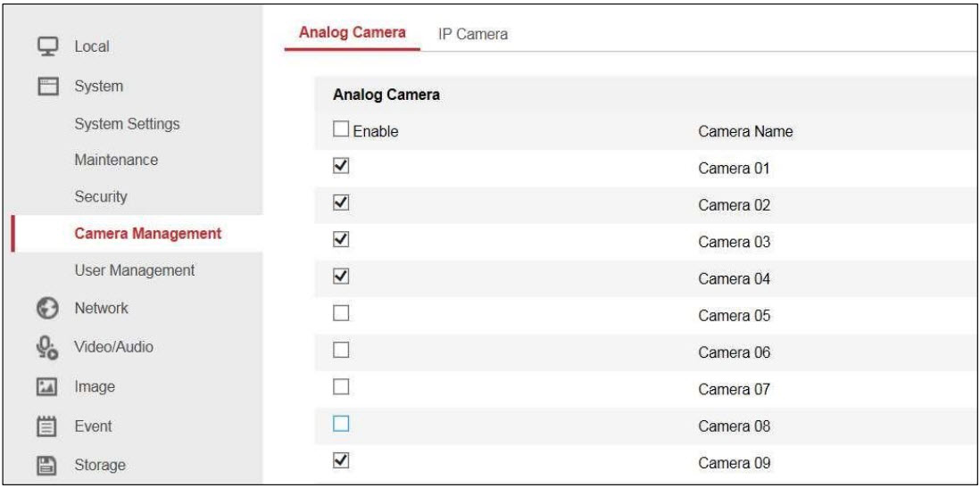
Task: Uncheck the Camera 01 enable checkbox
Action: point(339,167)
